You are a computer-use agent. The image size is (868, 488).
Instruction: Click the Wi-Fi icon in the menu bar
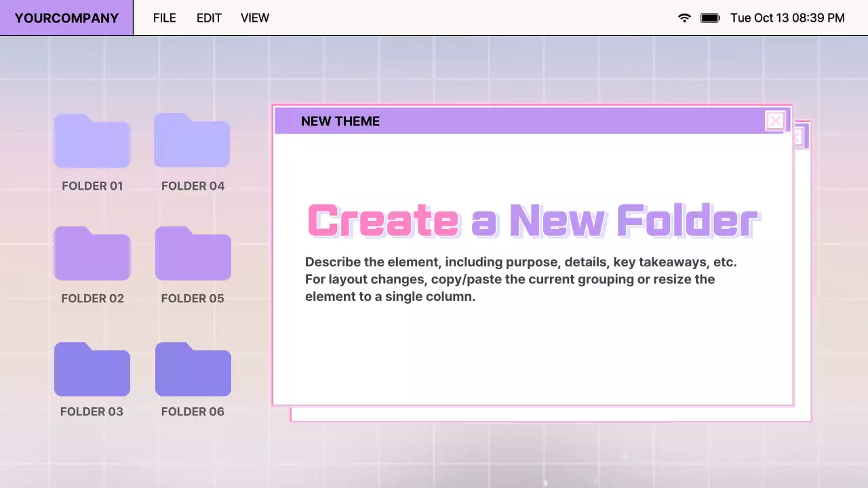click(x=684, y=18)
